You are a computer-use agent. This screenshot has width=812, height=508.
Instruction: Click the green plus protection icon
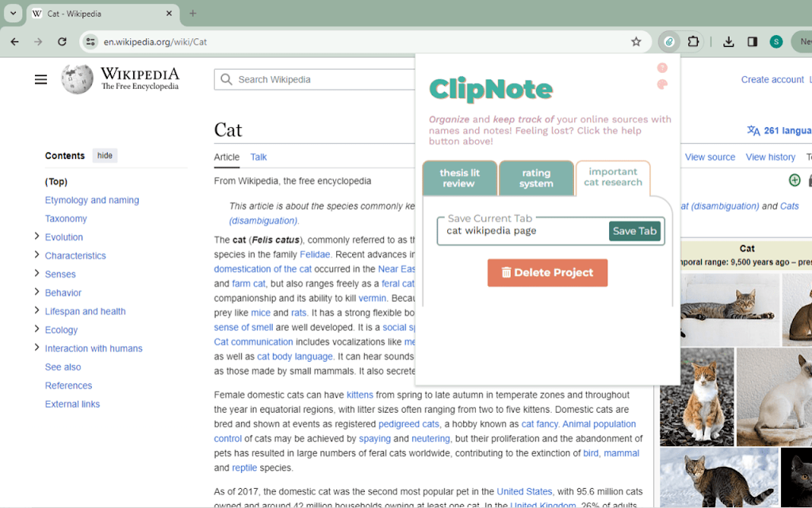click(795, 180)
